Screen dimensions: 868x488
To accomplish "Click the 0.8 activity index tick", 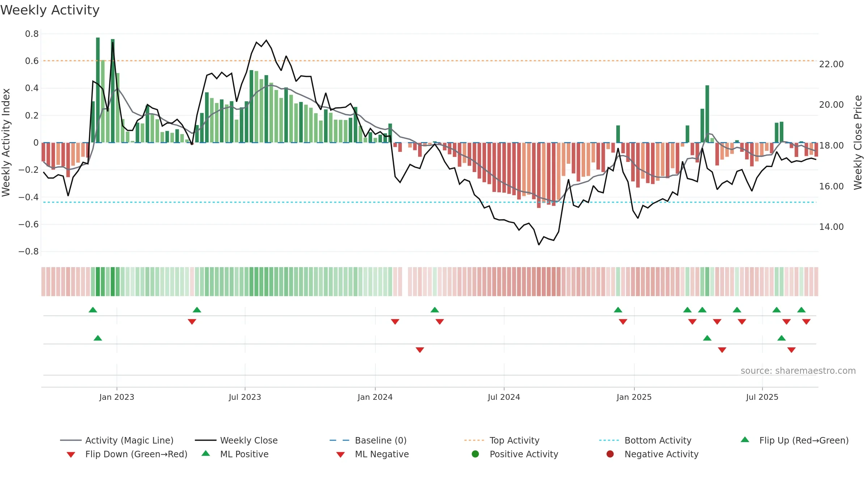I will click(32, 34).
